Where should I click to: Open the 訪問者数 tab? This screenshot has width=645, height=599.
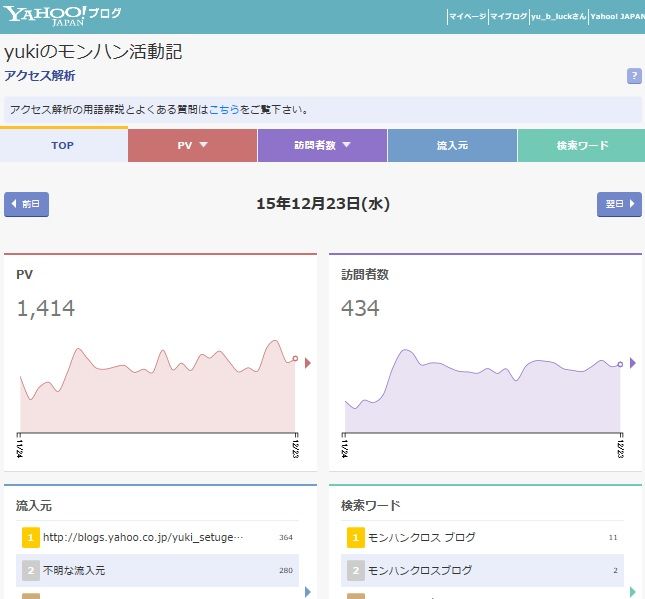[322, 145]
